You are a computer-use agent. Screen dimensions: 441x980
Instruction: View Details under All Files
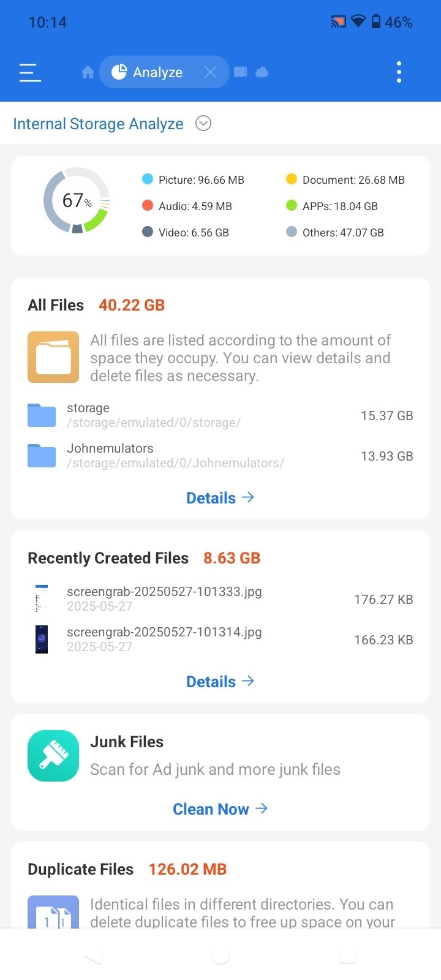pos(221,497)
